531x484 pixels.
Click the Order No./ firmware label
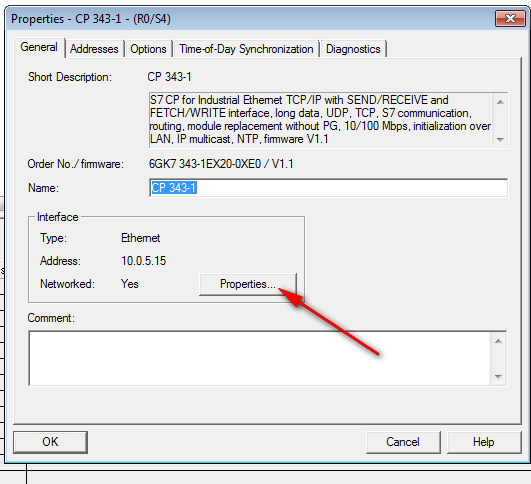(76, 164)
